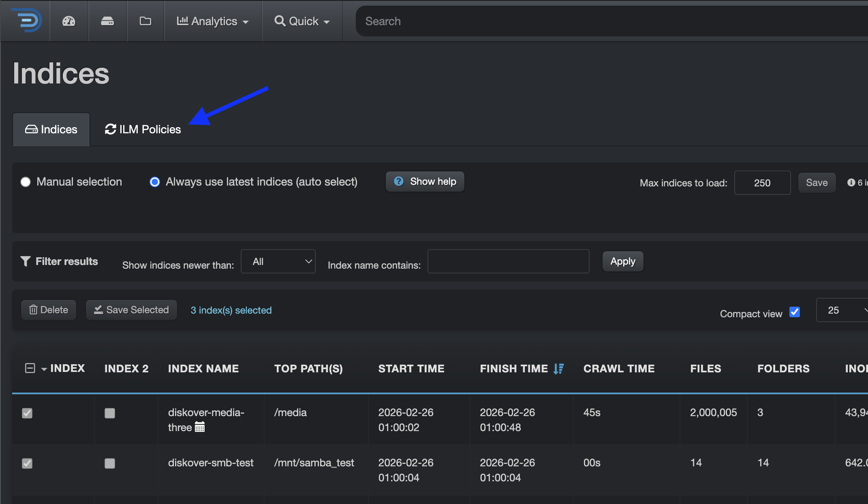868x504 pixels.
Task: Open the file browser folder icon
Action: click(x=145, y=21)
